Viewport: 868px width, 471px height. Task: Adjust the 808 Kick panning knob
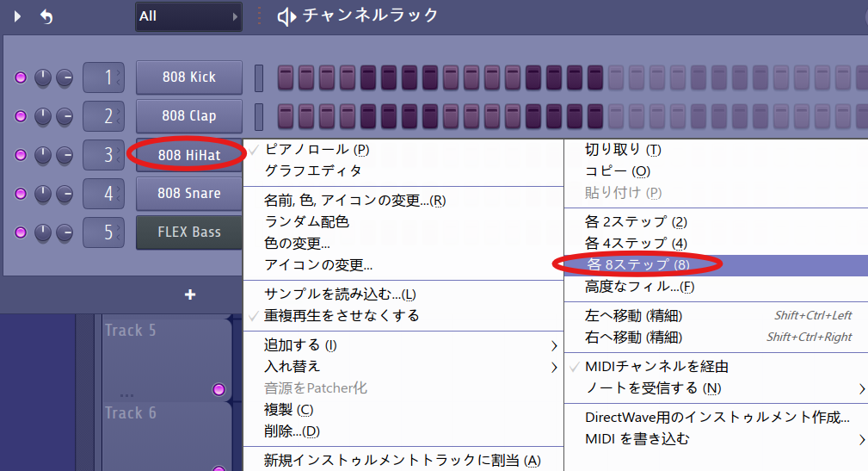pos(43,78)
